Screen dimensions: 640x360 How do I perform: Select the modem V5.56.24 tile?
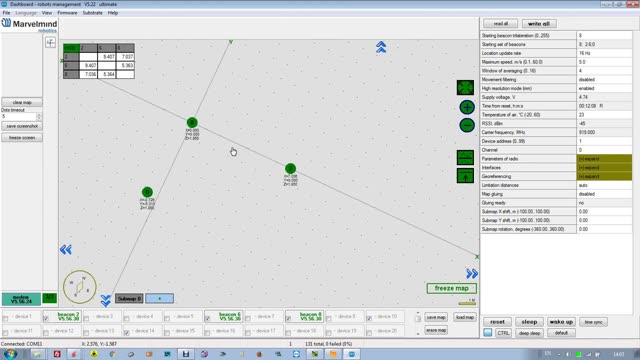[x=21, y=299]
